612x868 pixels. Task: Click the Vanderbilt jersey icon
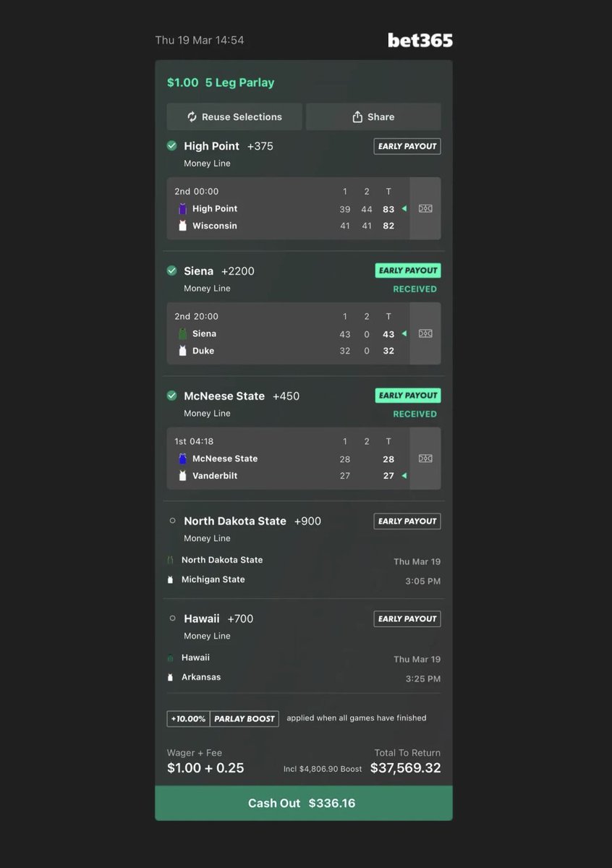click(x=183, y=476)
